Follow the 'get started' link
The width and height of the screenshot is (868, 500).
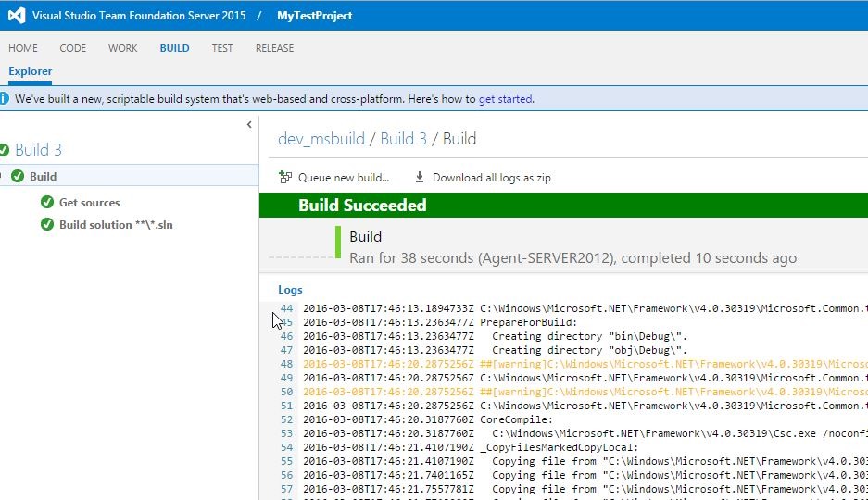(506, 99)
